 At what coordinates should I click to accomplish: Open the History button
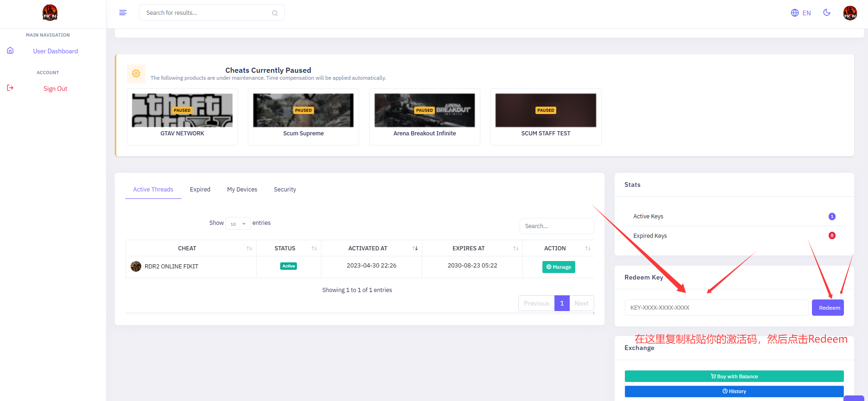pyautogui.click(x=734, y=391)
